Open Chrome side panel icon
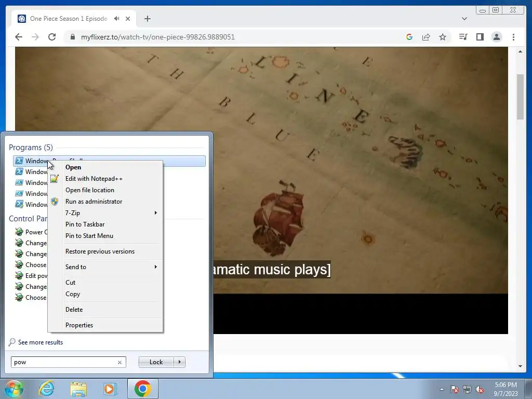532x399 pixels. (x=480, y=37)
